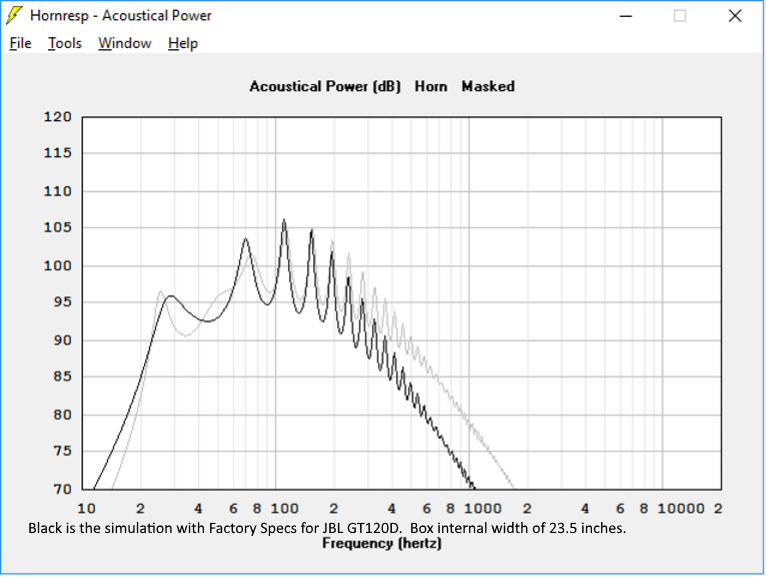
Task: Click the Hornresp lightning bolt app icon
Action: (x=14, y=16)
